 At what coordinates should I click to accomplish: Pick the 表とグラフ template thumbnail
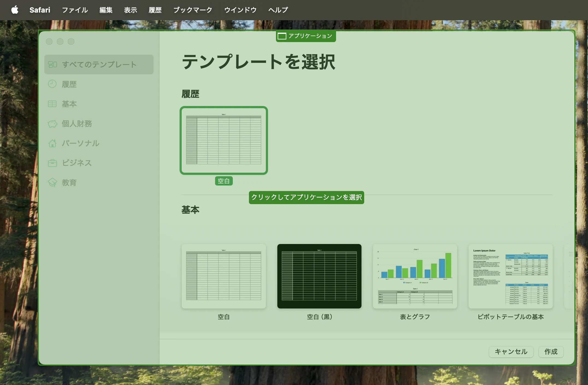click(x=415, y=276)
